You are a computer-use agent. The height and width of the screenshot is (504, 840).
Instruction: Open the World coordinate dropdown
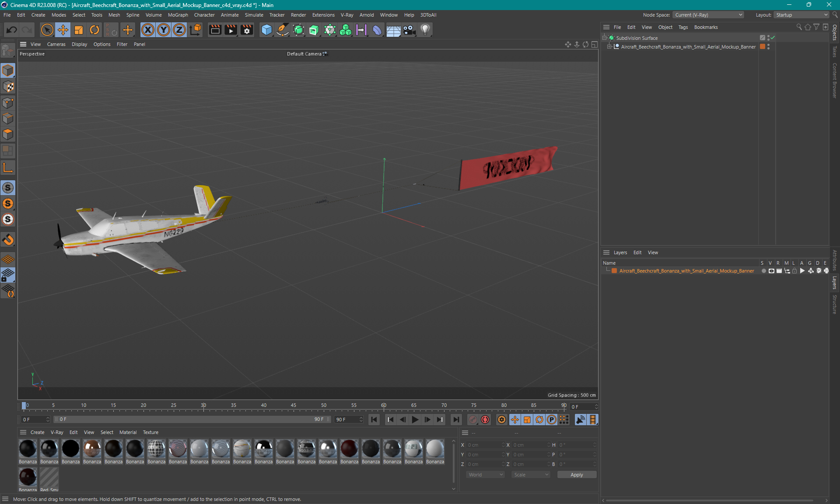click(x=485, y=475)
